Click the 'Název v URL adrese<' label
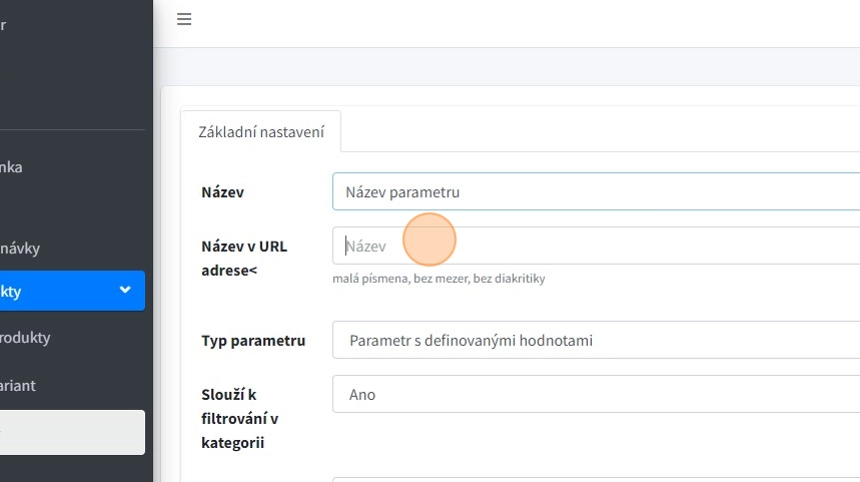The height and width of the screenshot is (482, 860). pos(244,258)
